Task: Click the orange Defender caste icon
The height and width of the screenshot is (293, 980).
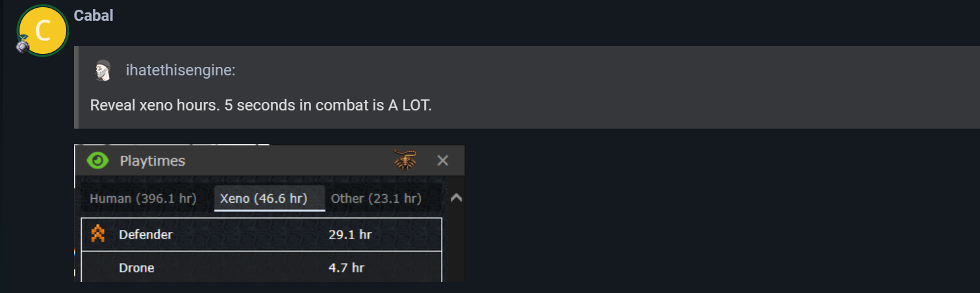Action: tap(98, 234)
